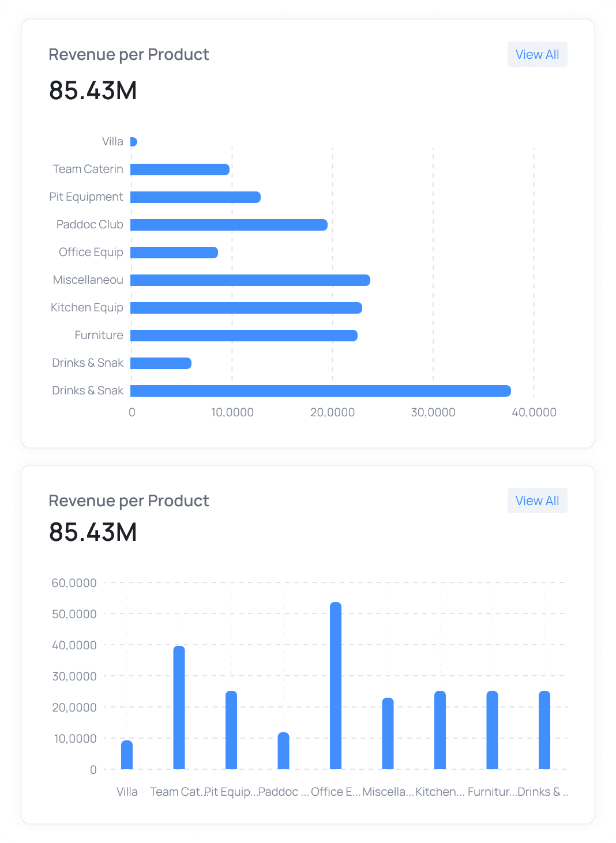Select the Paddoc Club bar
This screenshot has width=616, height=843.
(x=228, y=224)
